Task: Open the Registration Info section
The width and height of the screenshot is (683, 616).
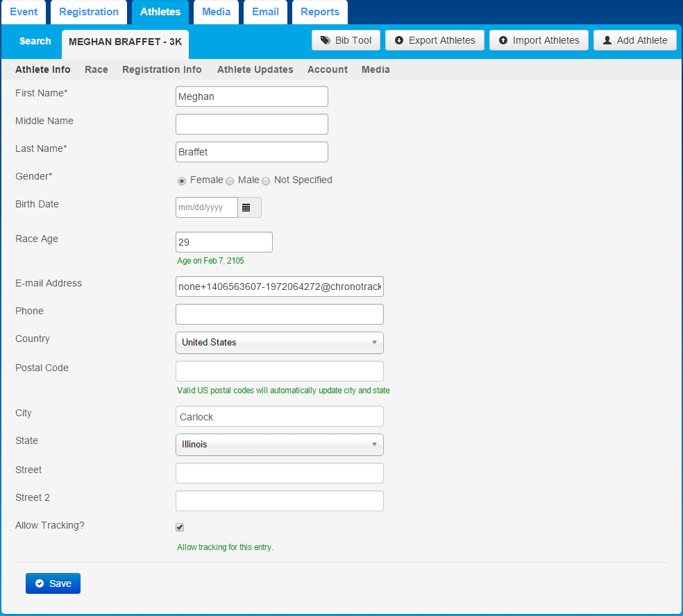Action: point(162,69)
